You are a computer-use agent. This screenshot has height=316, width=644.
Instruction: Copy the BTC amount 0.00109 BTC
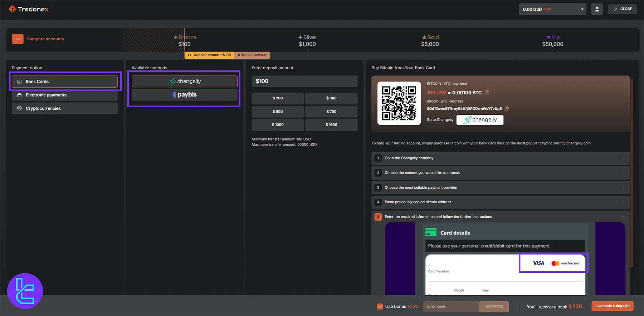487,93
